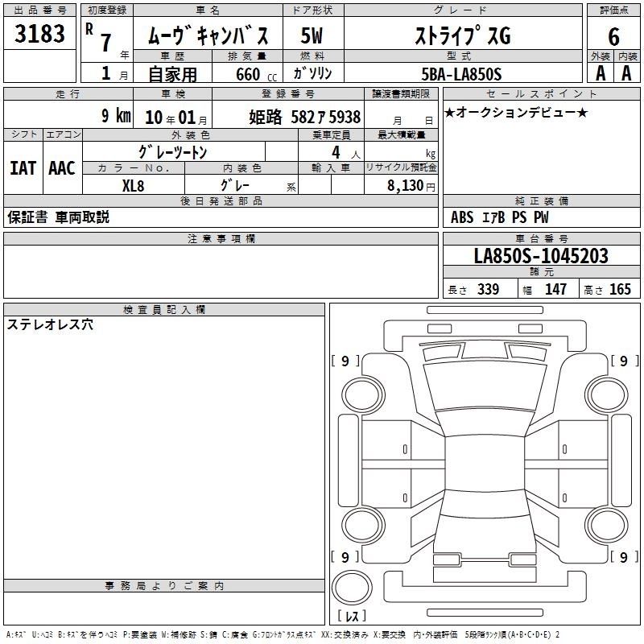Select the オークションデビュー sales point text
Screen dimensions: 644x644
515,112
